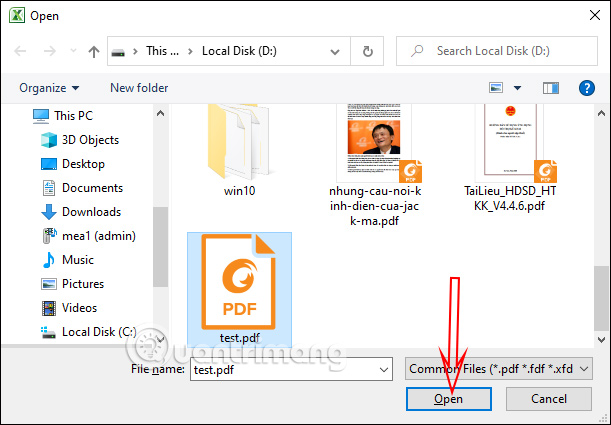Click the Desktop icon in sidebar
Image resolution: width=611 pixels, height=425 pixels.
point(49,164)
